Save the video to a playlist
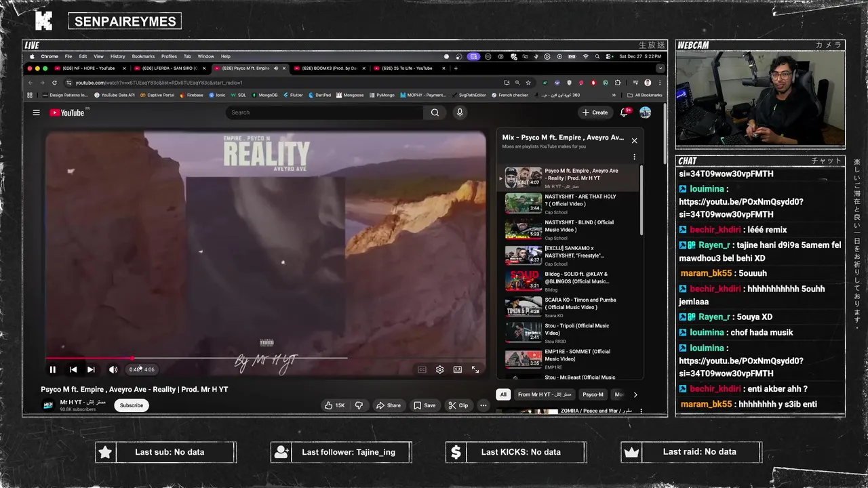The image size is (868, 488). (x=425, y=405)
